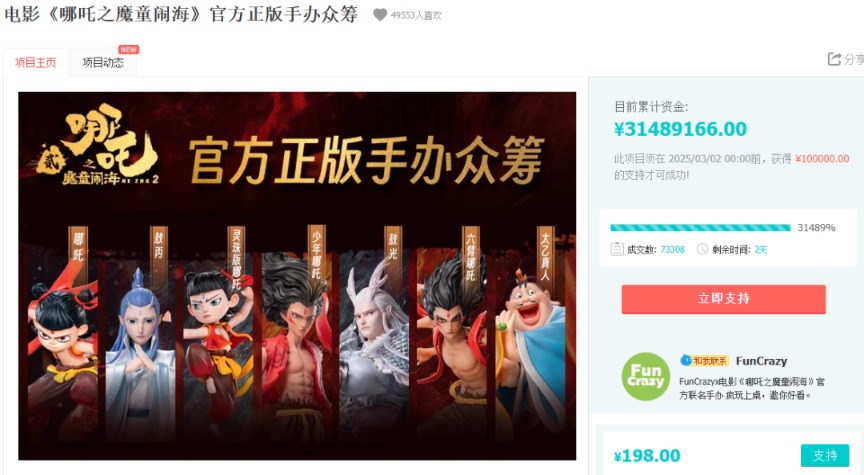Switch to the 项目动态 tab

[x=103, y=62]
